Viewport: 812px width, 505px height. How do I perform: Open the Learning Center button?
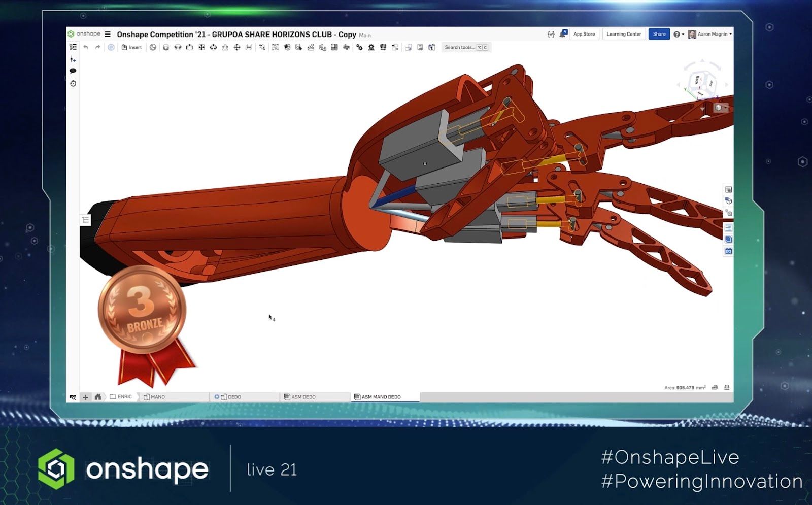(624, 34)
